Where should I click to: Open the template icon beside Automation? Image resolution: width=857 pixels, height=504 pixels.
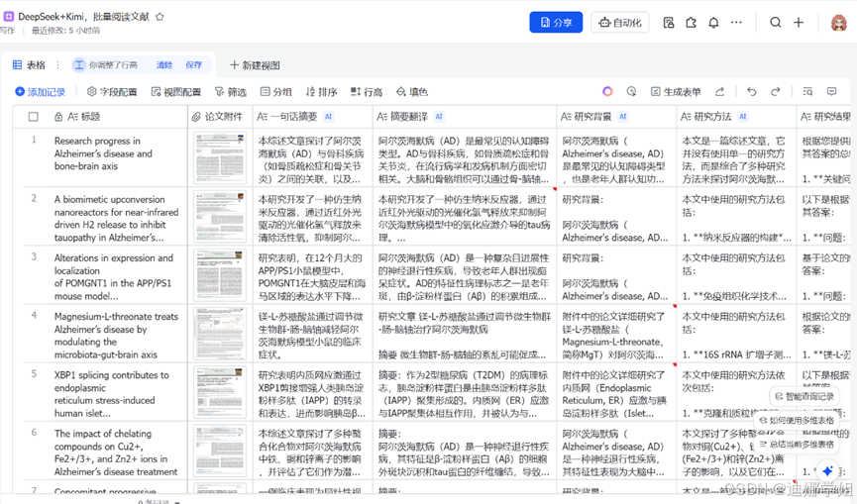[669, 23]
